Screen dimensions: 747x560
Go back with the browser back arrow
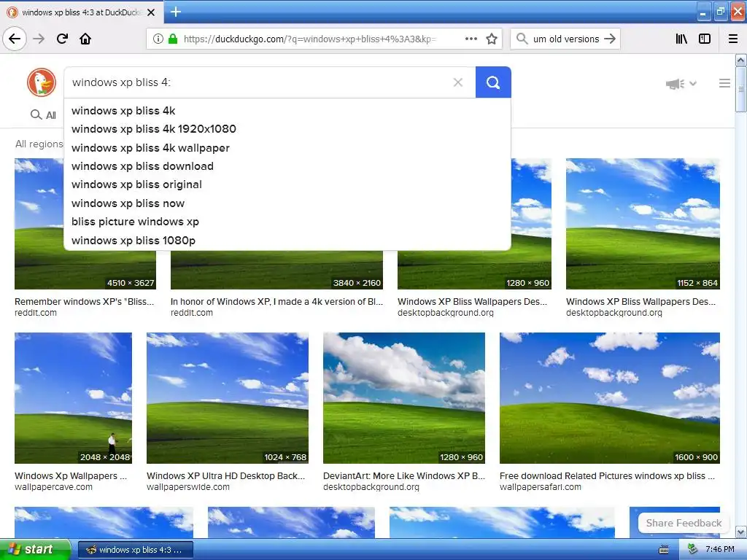pyautogui.click(x=15, y=39)
